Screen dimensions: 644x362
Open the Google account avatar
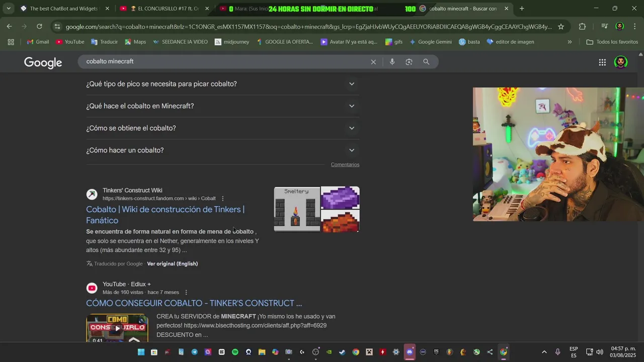click(621, 62)
